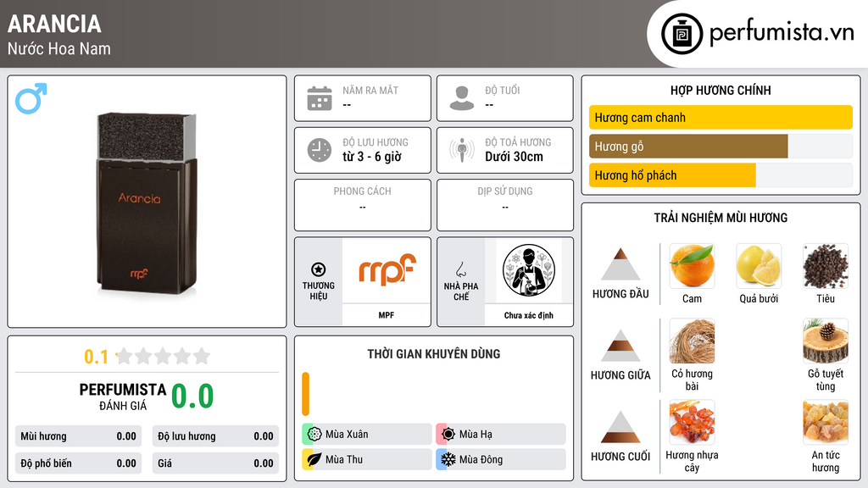Click the Hương giữa pyramid icon

620,346
